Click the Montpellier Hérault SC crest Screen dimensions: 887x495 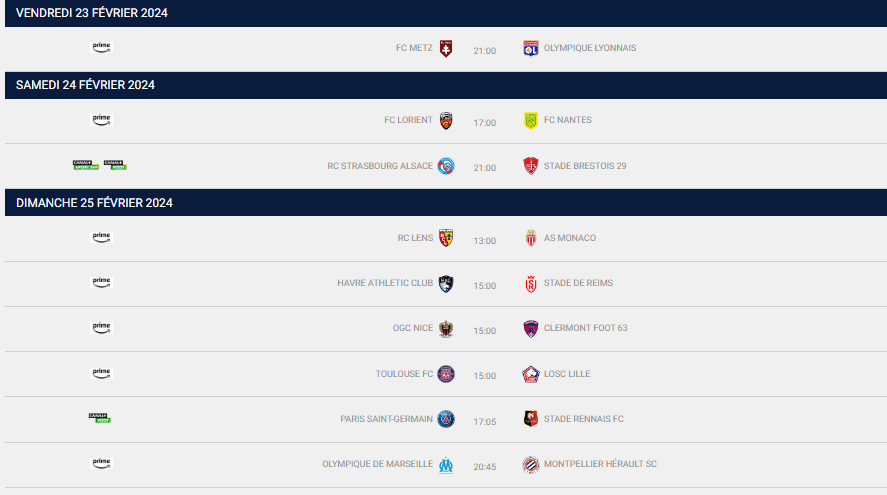coord(531,465)
